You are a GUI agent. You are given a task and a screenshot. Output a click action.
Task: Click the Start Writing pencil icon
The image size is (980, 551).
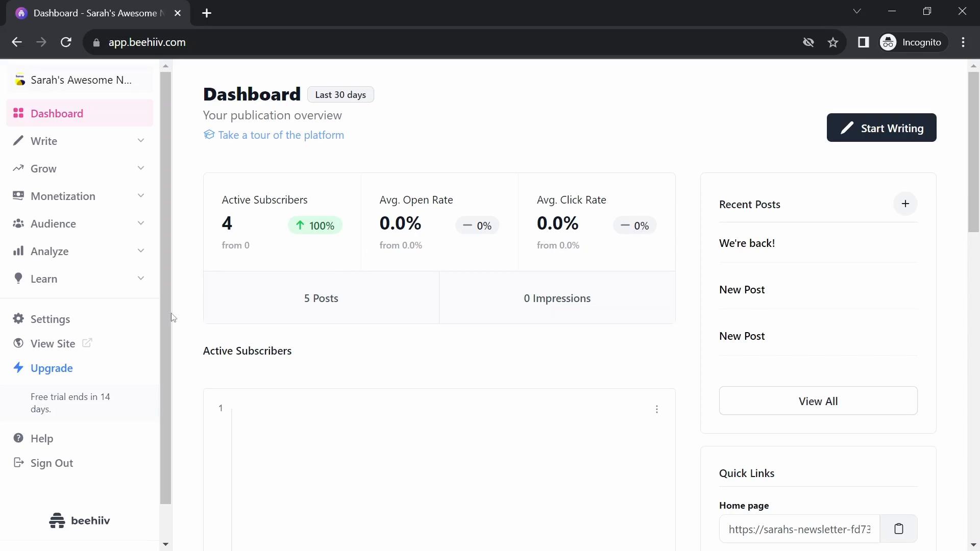coord(847,128)
